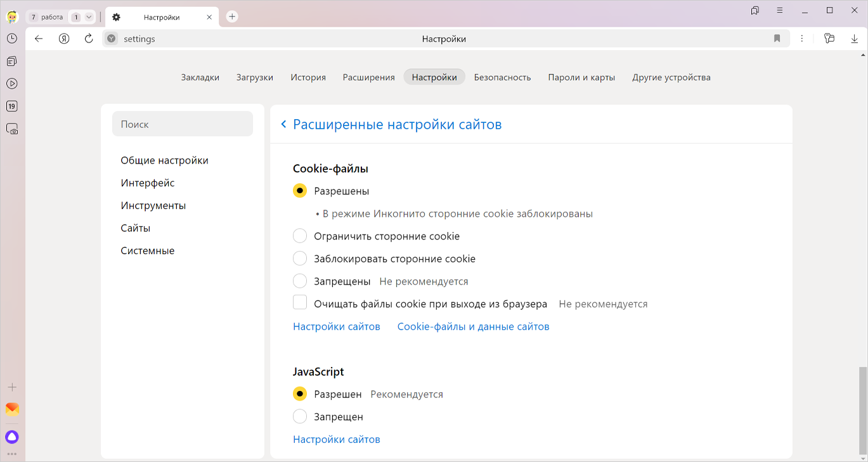Open the three-dot page menu
The height and width of the screenshot is (462, 868).
point(802,39)
